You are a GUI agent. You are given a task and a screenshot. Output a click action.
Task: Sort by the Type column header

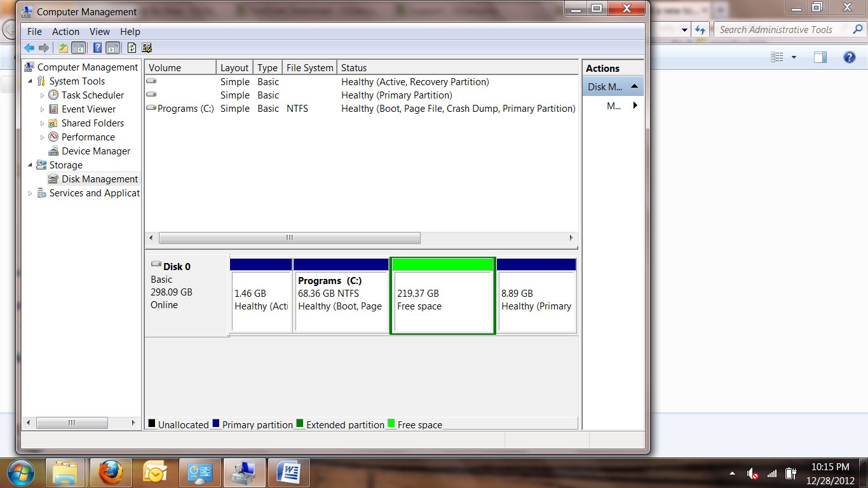pyautogui.click(x=268, y=68)
